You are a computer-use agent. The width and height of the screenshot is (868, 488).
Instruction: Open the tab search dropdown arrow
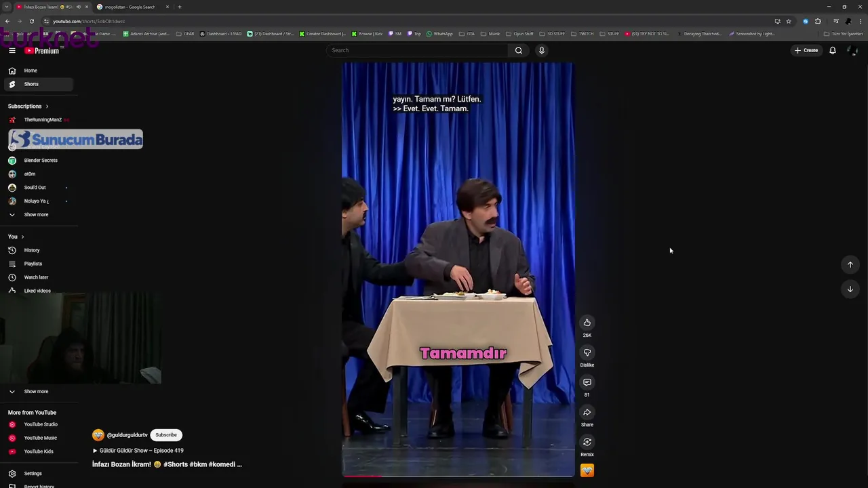6,7
